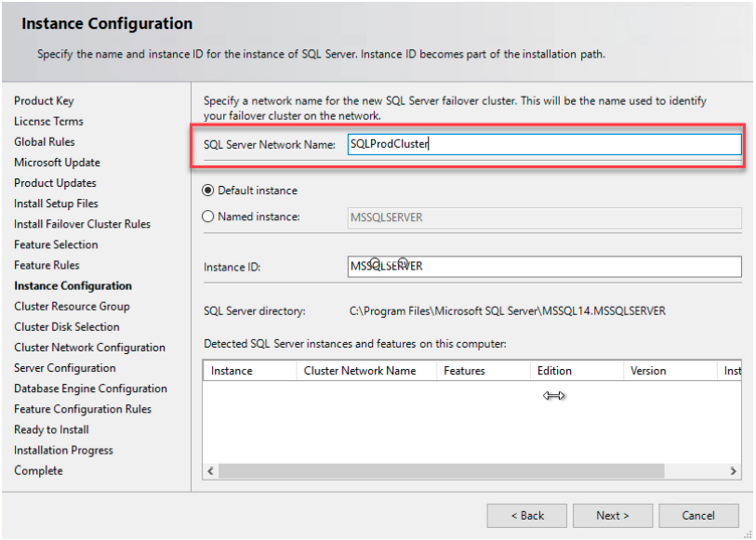Image resolution: width=756 pixels, height=540 pixels.
Task: Select Install Failover Cluster Rules step
Action: (83, 224)
